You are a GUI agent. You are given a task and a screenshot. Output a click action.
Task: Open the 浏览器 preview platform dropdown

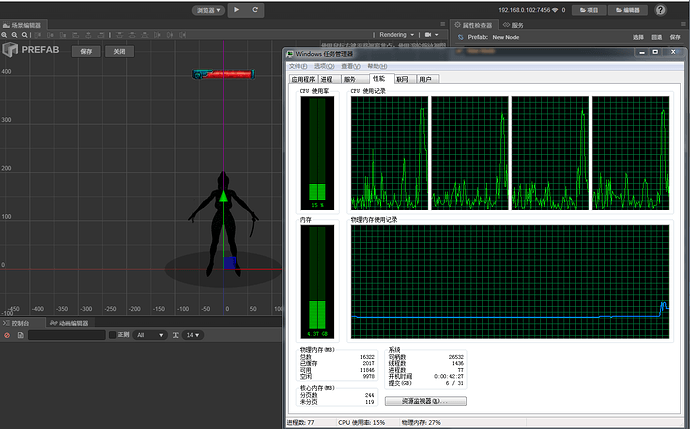tap(206, 9)
